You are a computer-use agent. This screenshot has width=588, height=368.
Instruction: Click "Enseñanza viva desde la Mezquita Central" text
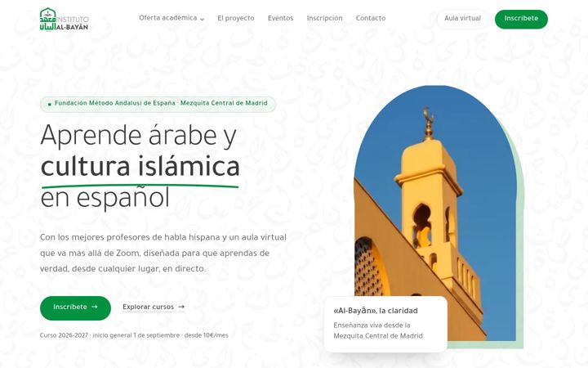click(378, 330)
